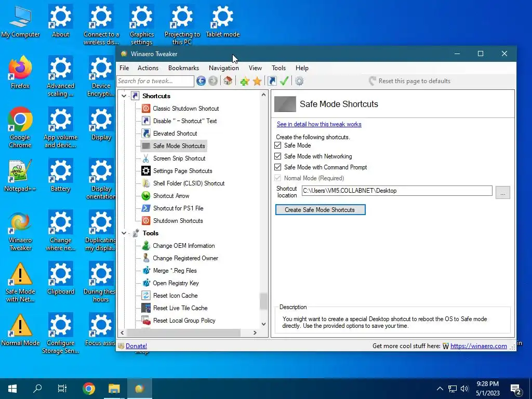
Task: Select Settings Page Shortcuts item
Action: click(182, 171)
